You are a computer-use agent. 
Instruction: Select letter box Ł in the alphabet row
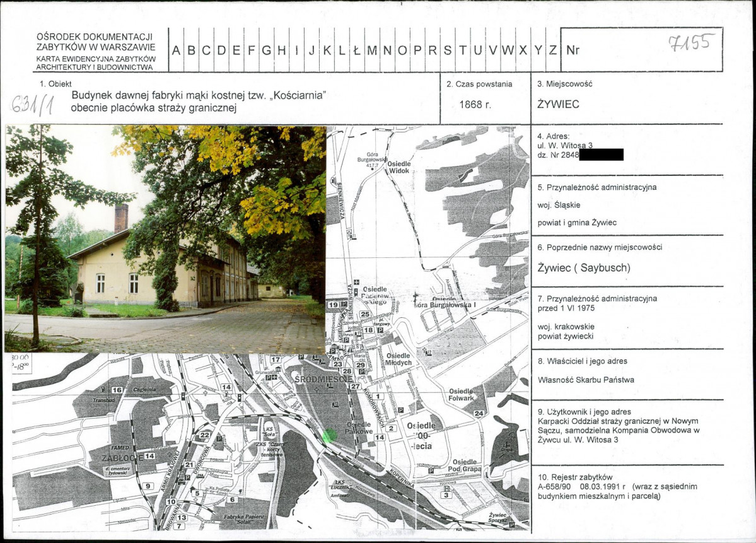click(x=357, y=50)
